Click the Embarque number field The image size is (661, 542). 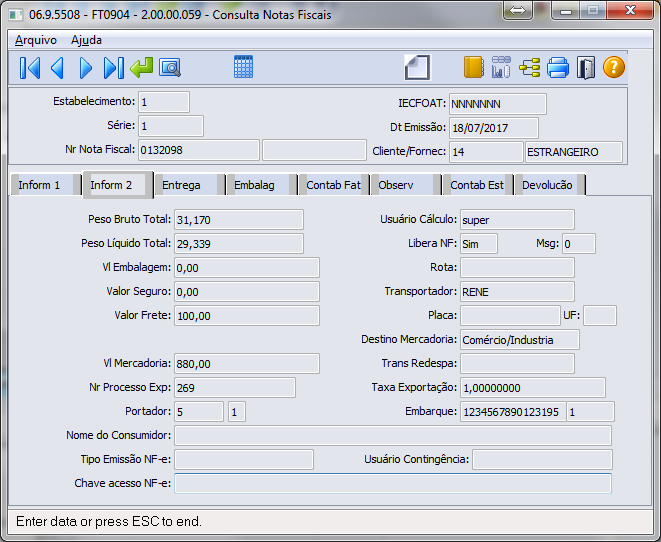pyautogui.click(x=513, y=412)
